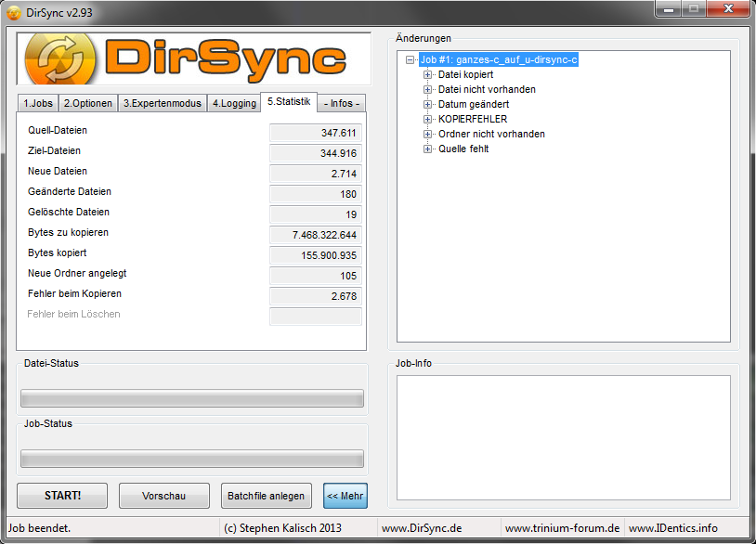Click the 'Geänderte Dateien' label
Screen dimensions: 756x544
[x=70, y=191]
